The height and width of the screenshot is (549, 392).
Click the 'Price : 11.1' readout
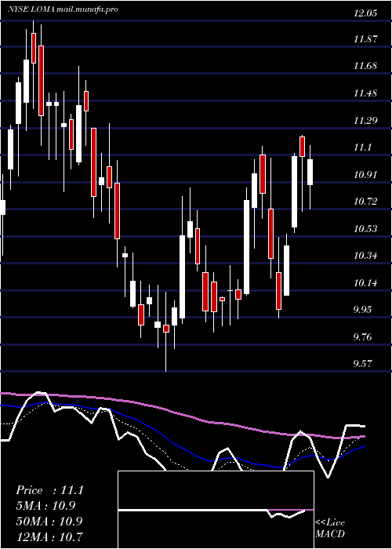(x=49, y=490)
